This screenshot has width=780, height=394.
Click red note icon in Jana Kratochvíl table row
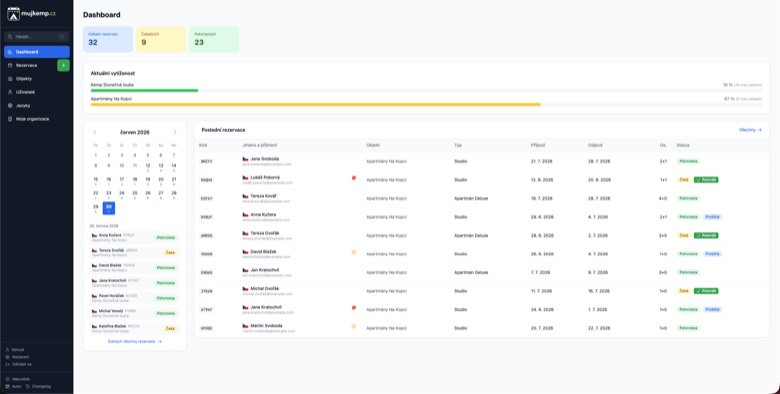tap(354, 307)
